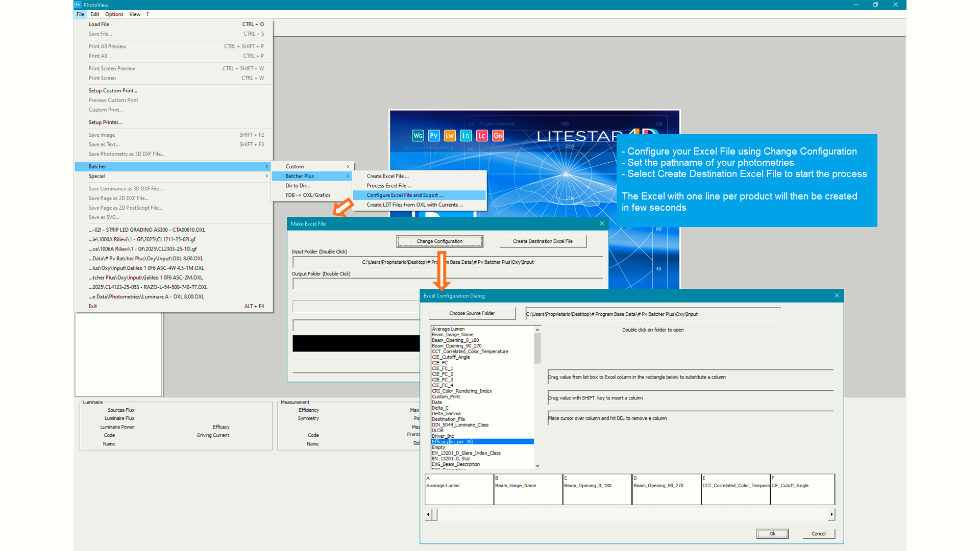The width and height of the screenshot is (980, 551).
Task: Choose Configure Excel File and Export ...
Action: coord(420,195)
